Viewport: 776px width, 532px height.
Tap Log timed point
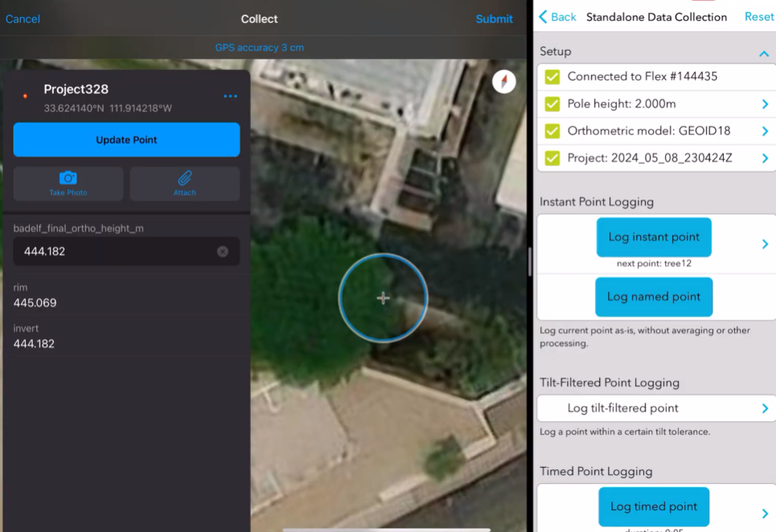click(654, 507)
